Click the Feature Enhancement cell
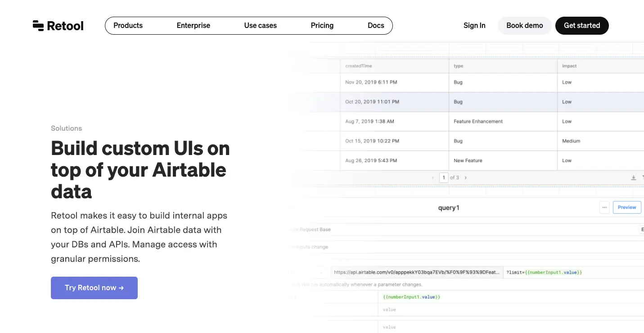The height and width of the screenshot is (333, 644). click(503, 122)
